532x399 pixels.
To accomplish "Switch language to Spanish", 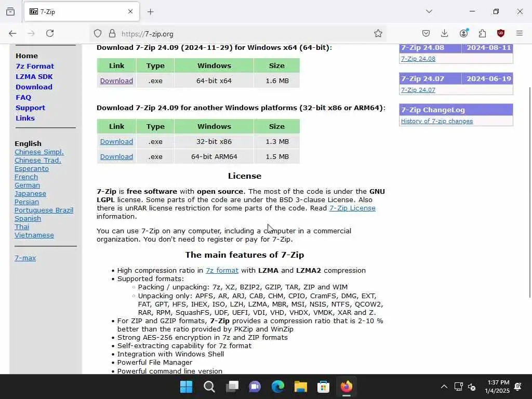I will coord(28,219).
